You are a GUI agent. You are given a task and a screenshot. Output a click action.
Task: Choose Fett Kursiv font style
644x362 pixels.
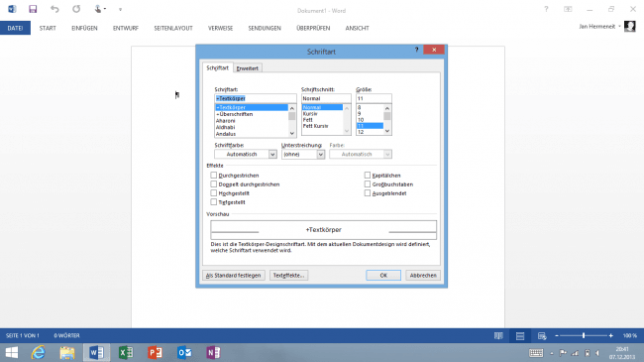[322, 126]
